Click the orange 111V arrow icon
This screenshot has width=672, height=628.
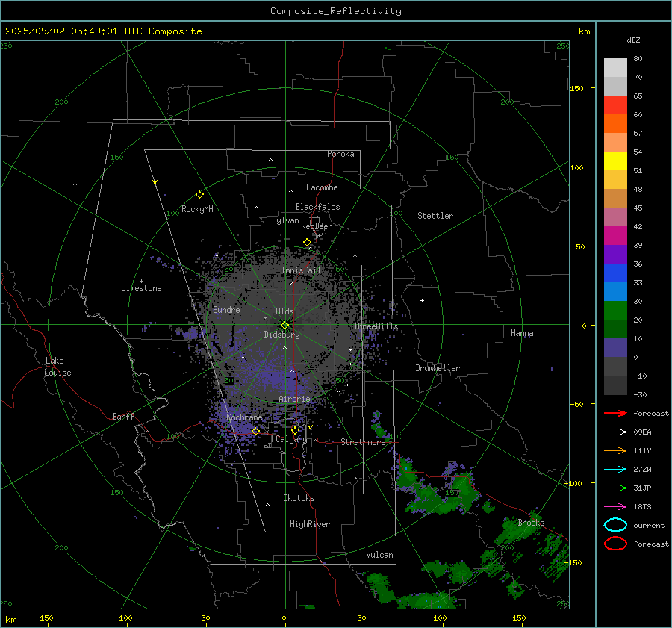(615, 450)
